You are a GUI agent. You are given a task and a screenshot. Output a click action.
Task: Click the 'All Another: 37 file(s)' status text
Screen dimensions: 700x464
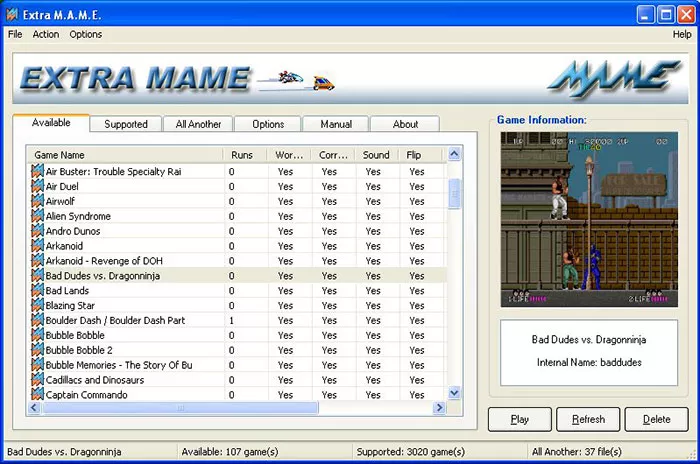tap(576, 452)
